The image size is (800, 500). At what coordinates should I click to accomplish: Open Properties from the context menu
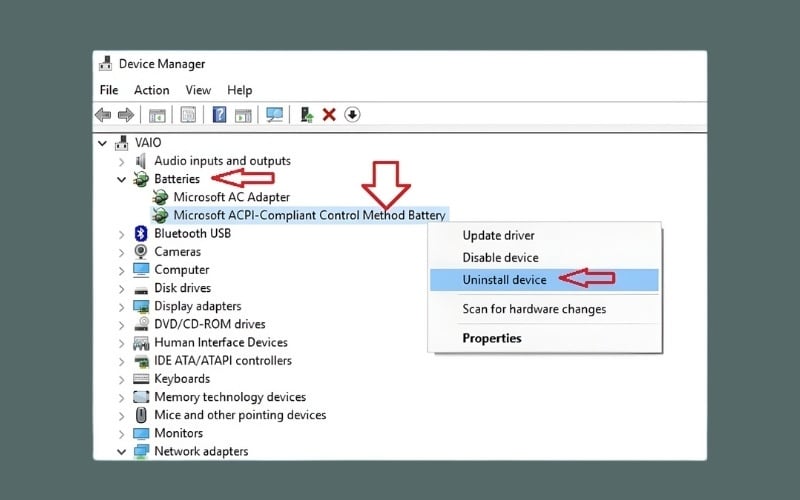pos(491,338)
